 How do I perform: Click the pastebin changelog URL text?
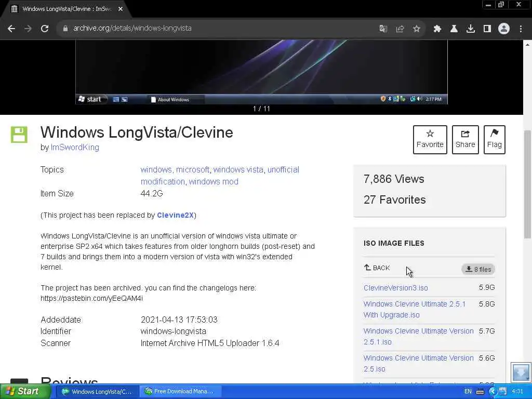pos(91,298)
